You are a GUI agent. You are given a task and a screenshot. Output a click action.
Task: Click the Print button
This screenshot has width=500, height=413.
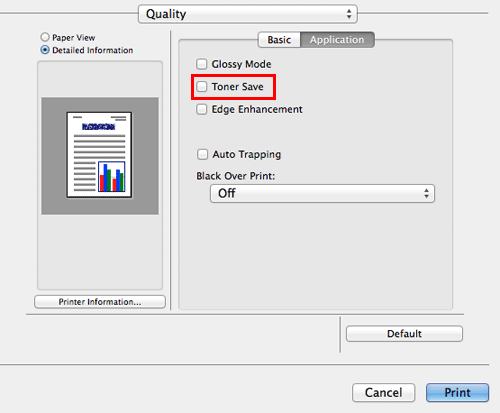click(457, 392)
